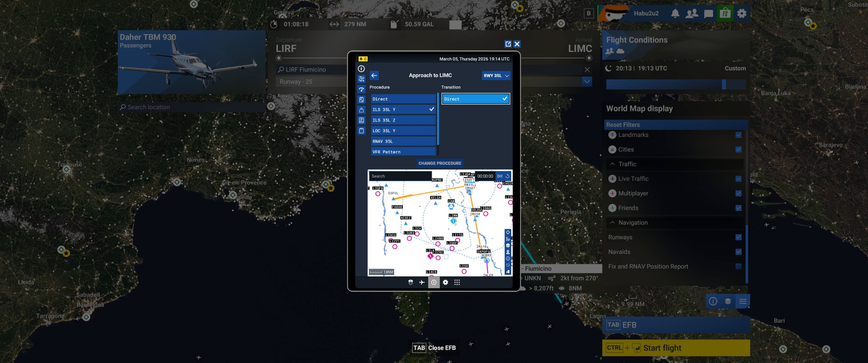Collapse the Traffic filter section
Viewport: 868px width, 363px height.
(612, 164)
